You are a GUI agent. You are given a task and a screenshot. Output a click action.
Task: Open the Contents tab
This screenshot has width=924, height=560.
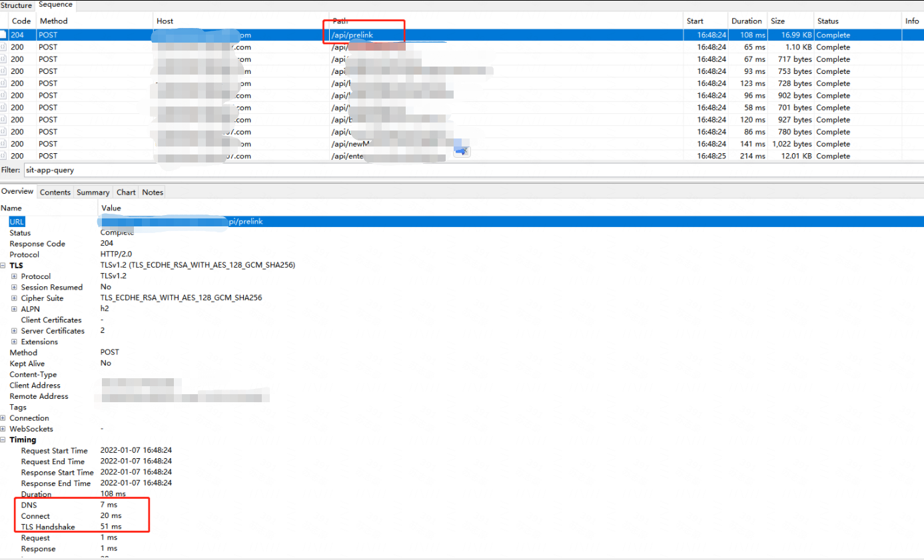[55, 192]
